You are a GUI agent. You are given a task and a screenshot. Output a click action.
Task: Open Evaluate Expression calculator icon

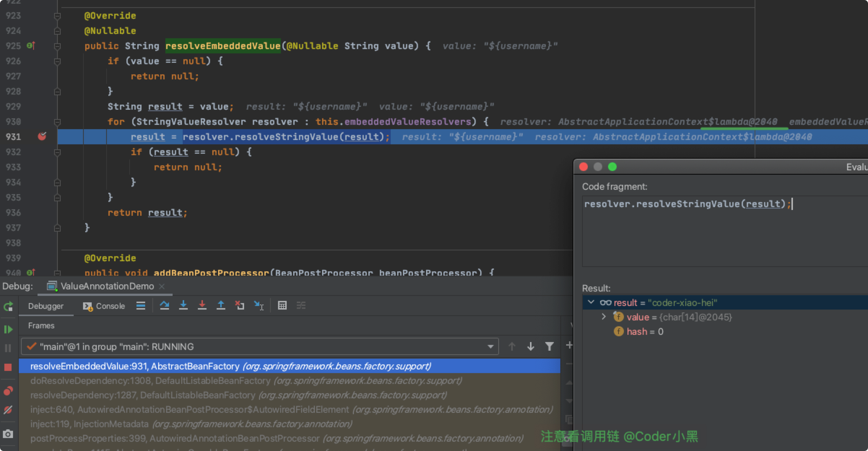[282, 306]
